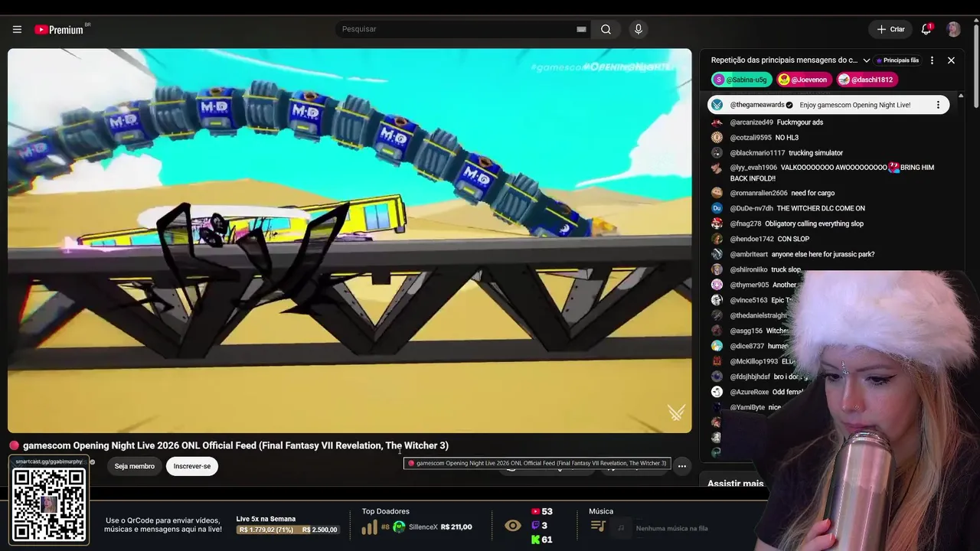
Task: Click donor name "SillenceX" in overlay
Action: (423, 527)
